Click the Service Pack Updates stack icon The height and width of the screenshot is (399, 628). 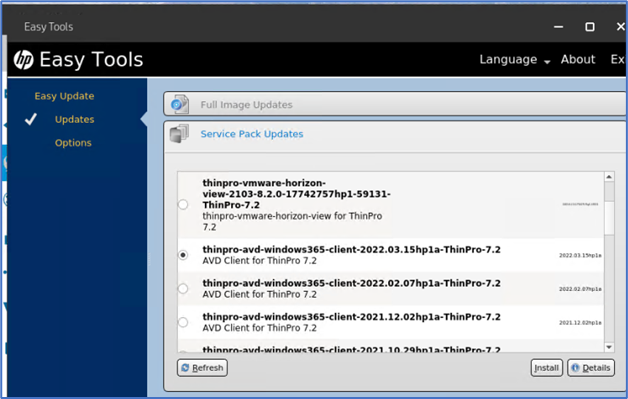(x=179, y=134)
